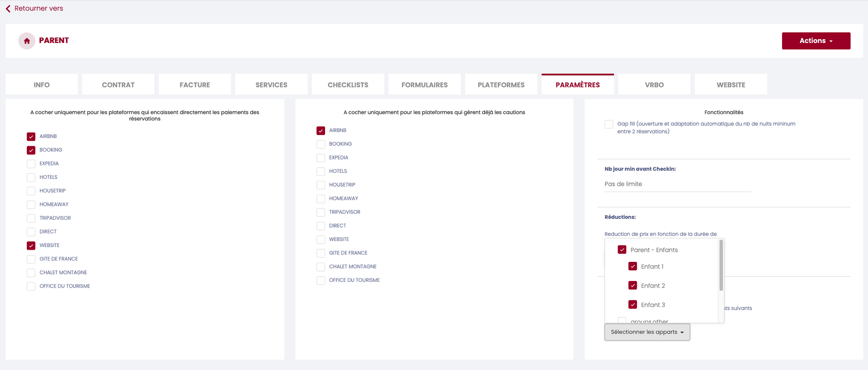This screenshot has width=868, height=370.
Task: Switch to the CONTRAT tab
Action: coord(118,85)
